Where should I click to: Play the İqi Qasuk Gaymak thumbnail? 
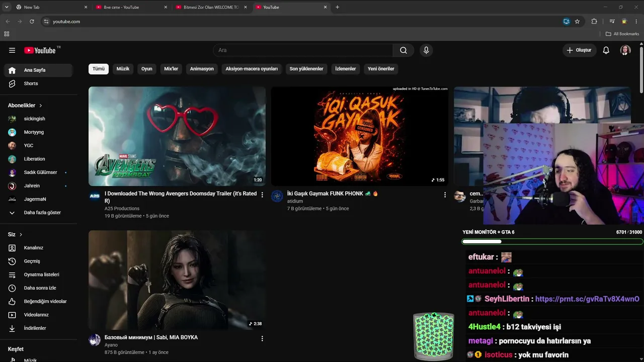360,136
